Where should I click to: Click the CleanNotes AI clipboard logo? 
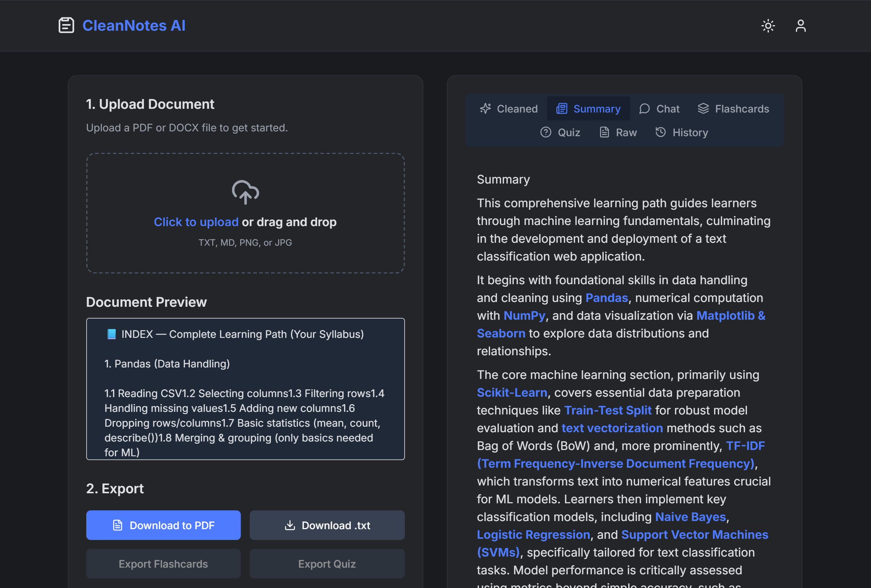pyautogui.click(x=66, y=26)
